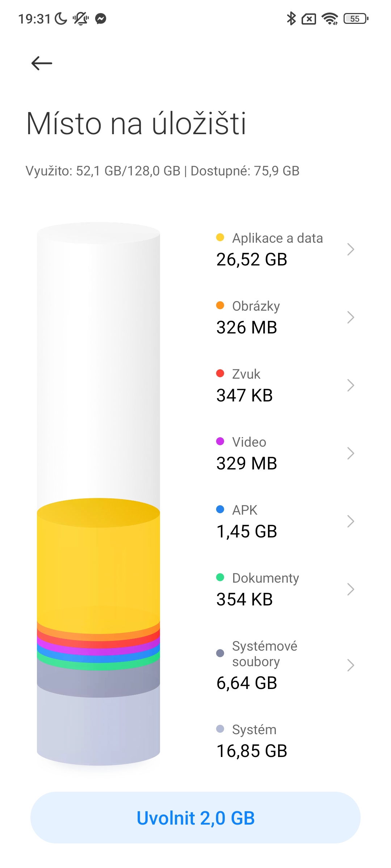Tap the missing SIM card icon
Screen dimensions: 391x868
(x=309, y=19)
